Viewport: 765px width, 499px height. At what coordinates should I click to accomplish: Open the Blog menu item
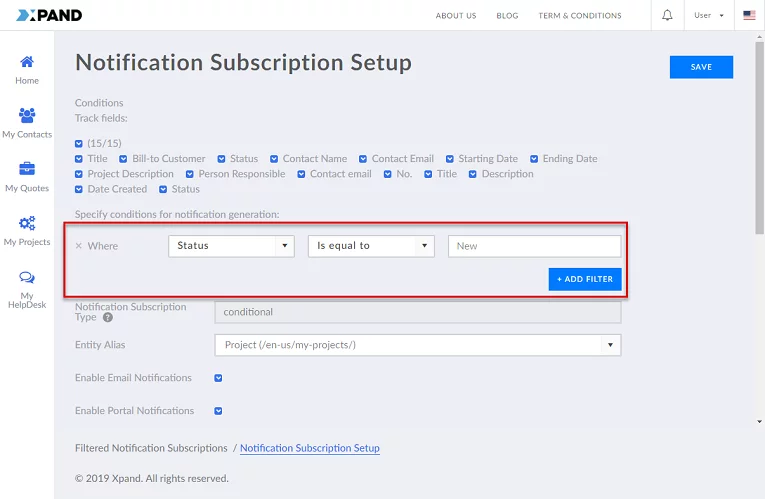[x=507, y=16]
